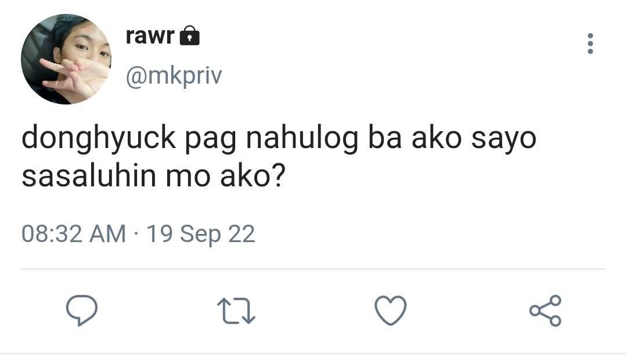Click the separator dot between time and date
The width and height of the screenshot is (627, 364).
[x=136, y=233]
